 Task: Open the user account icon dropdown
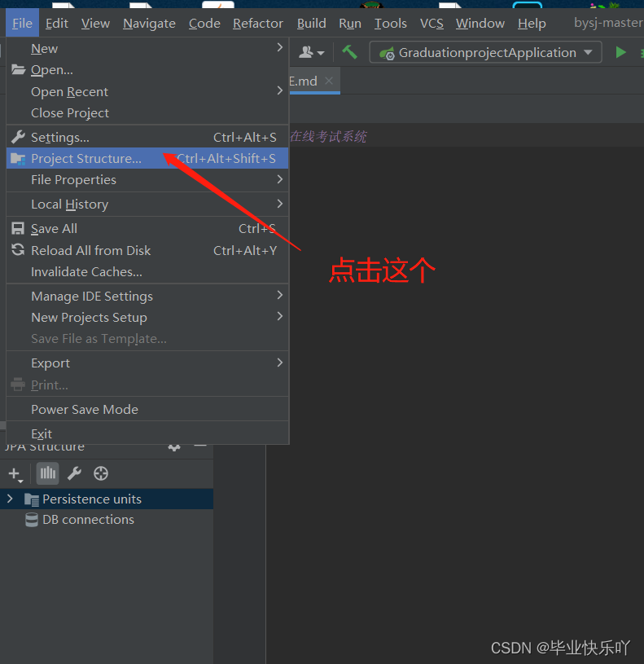point(312,52)
